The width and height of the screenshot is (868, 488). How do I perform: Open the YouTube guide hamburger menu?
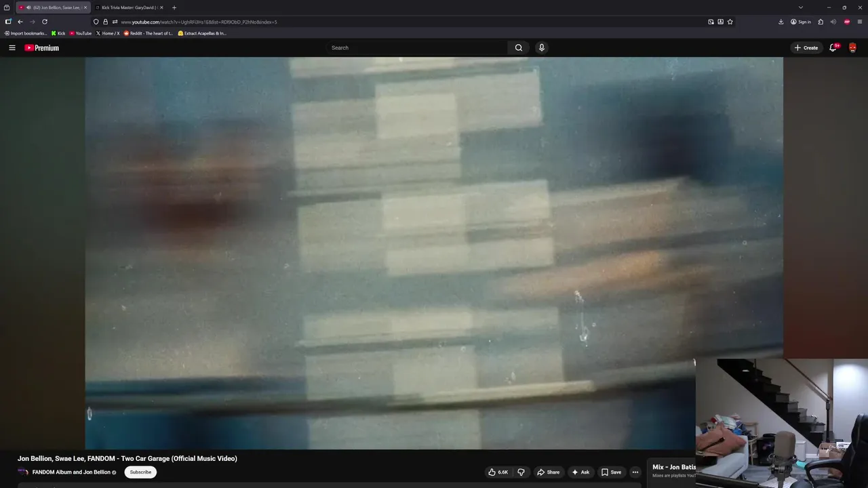12,47
